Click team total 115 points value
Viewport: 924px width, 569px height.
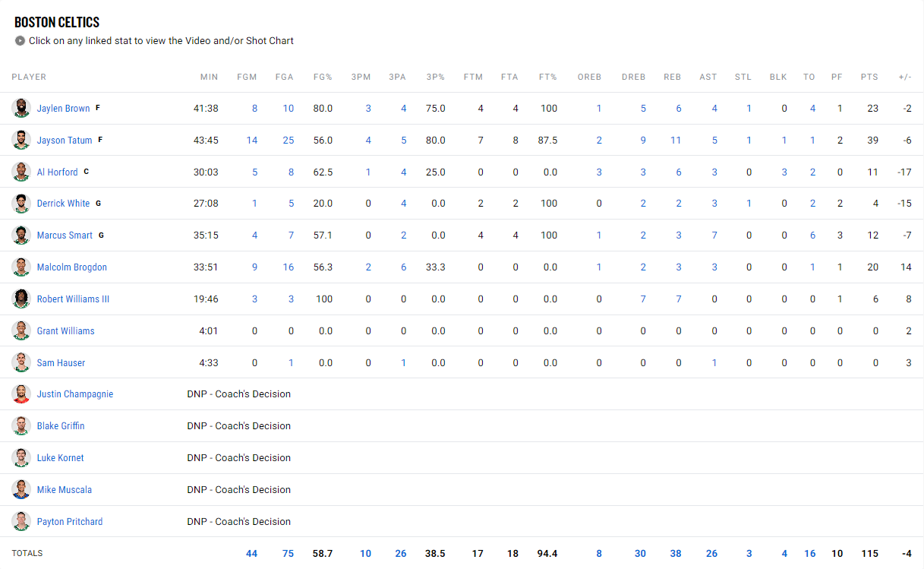click(x=869, y=554)
